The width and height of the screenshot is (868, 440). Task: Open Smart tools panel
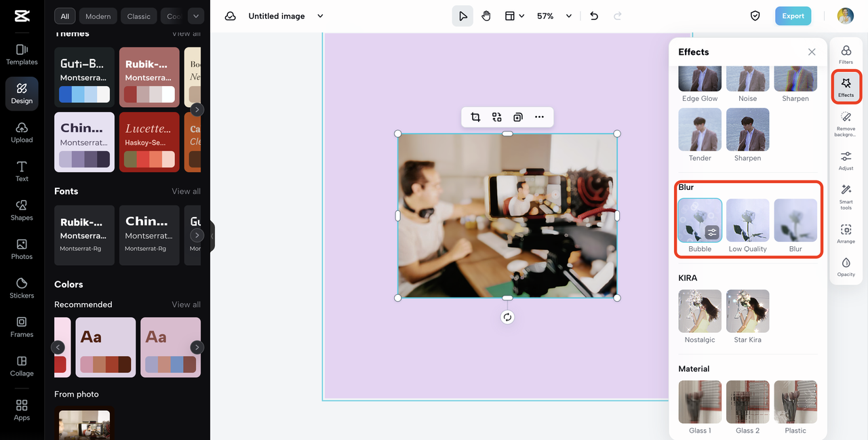tap(846, 197)
